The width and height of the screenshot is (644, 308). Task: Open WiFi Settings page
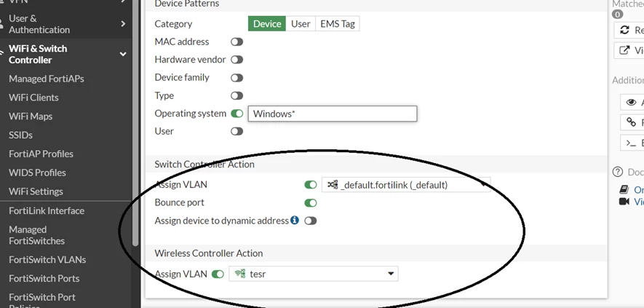point(36,191)
